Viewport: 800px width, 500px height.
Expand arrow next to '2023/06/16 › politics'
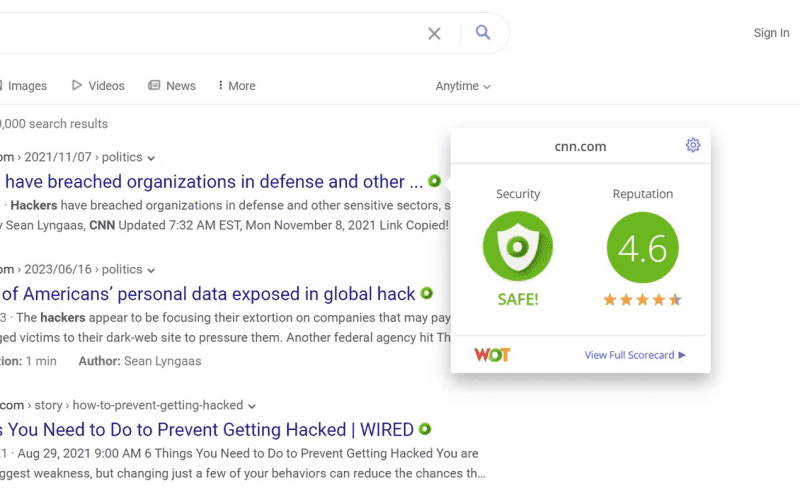pyautogui.click(x=151, y=270)
